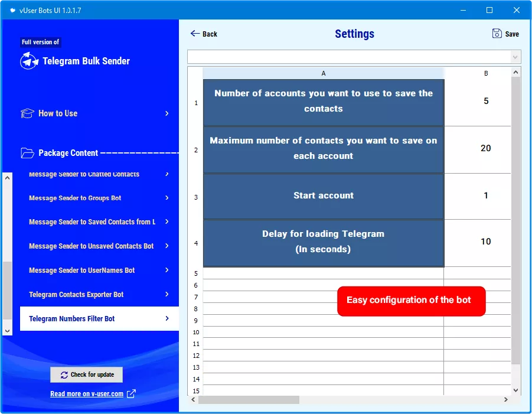Select Message Sender to Unsaved Contacts Bot
This screenshot has width=532, height=414.
[99, 246]
